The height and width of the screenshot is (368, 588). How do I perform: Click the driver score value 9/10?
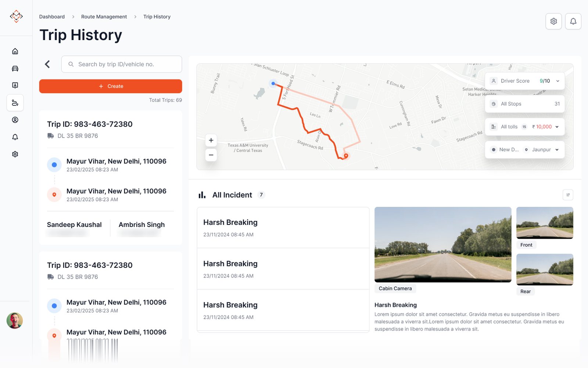pos(545,81)
